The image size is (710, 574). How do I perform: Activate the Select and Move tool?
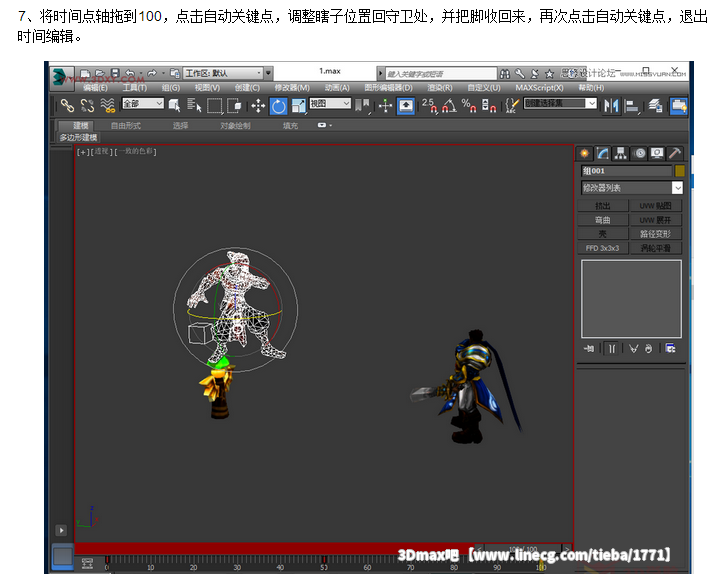click(x=258, y=106)
